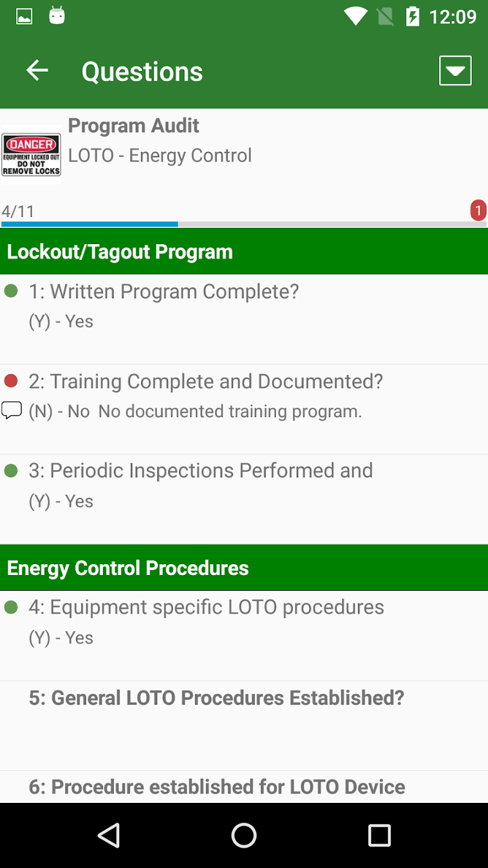488x868 pixels.
Task: Tap the green status dot for question 4
Action: pos(11,607)
